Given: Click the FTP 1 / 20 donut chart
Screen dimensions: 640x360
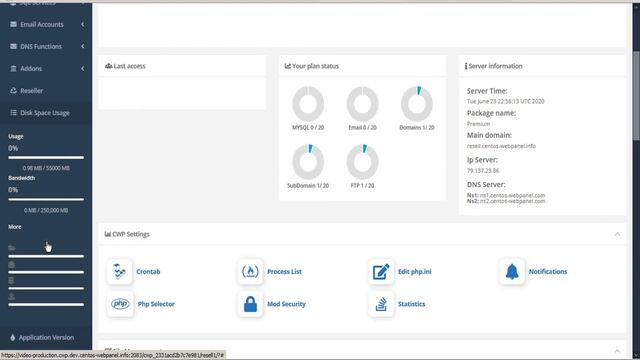Looking at the screenshot, I should [x=362, y=162].
